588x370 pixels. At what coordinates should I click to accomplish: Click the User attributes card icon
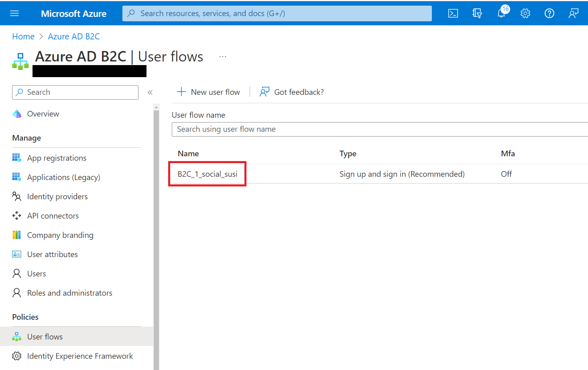tap(17, 254)
